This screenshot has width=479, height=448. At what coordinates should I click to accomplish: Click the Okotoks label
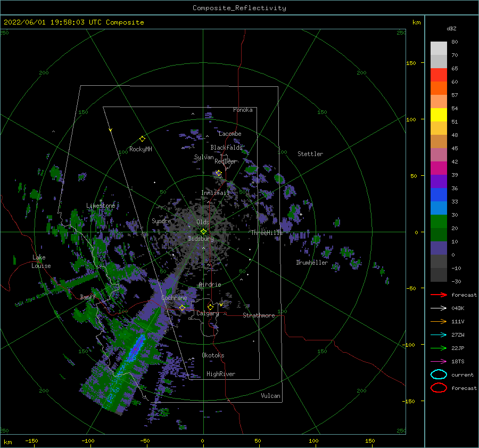tap(213, 355)
